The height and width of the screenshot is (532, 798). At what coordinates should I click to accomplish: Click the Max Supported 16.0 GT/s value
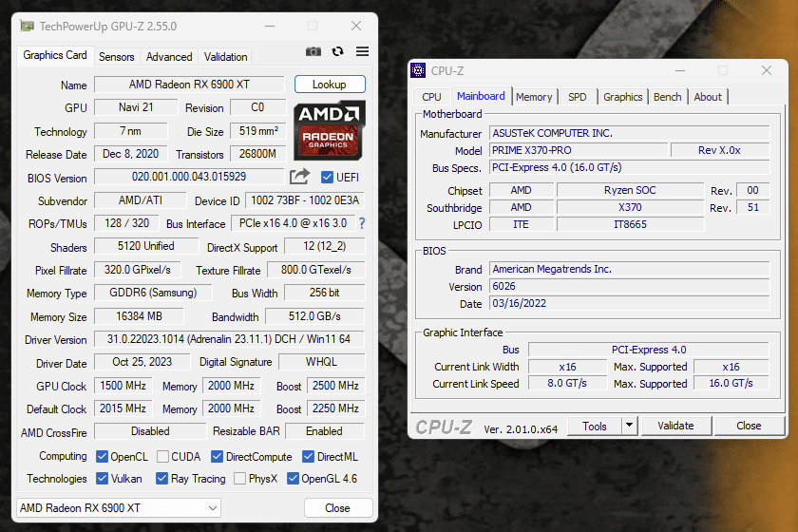point(731,383)
